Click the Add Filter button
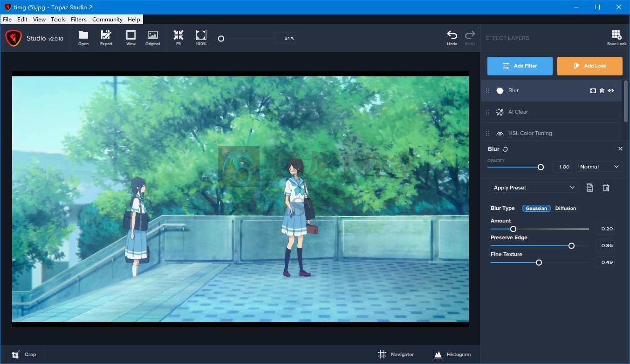Viewport: 630px width, 364px height. point(520,66)
